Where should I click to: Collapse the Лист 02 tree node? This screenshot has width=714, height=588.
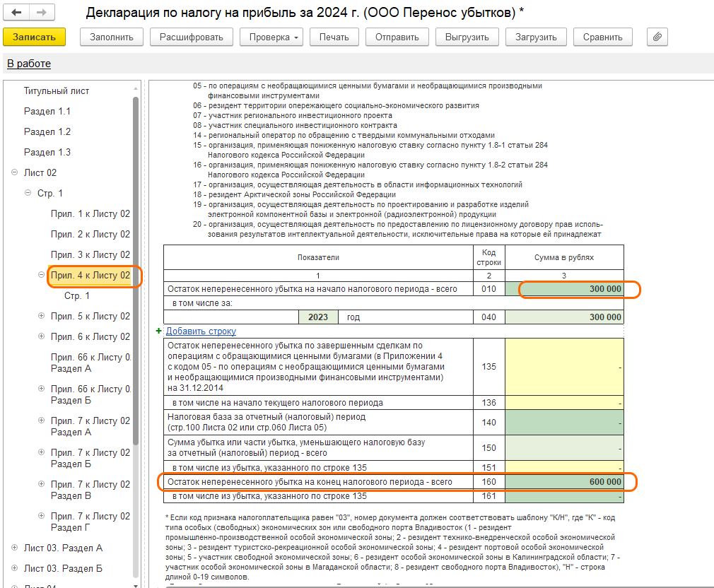[14, 172]
